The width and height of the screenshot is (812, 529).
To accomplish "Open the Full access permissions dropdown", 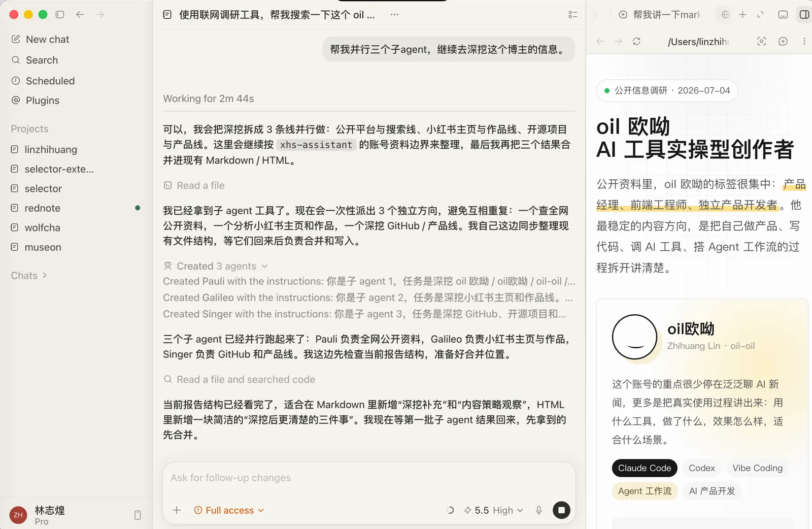I will 229,510.
